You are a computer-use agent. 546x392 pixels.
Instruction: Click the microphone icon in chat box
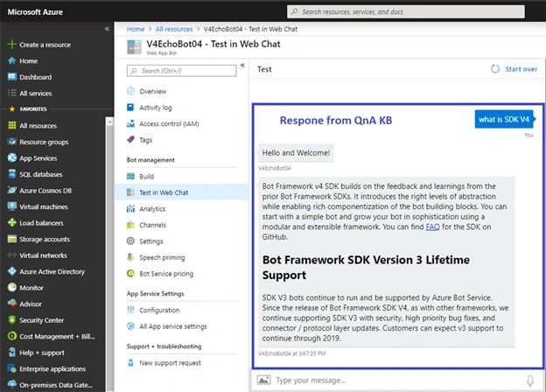coord(530,381)
